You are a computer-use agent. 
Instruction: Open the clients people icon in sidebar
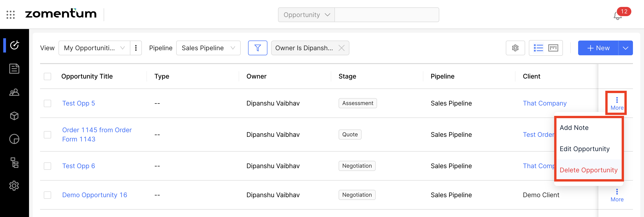(14, 93)
